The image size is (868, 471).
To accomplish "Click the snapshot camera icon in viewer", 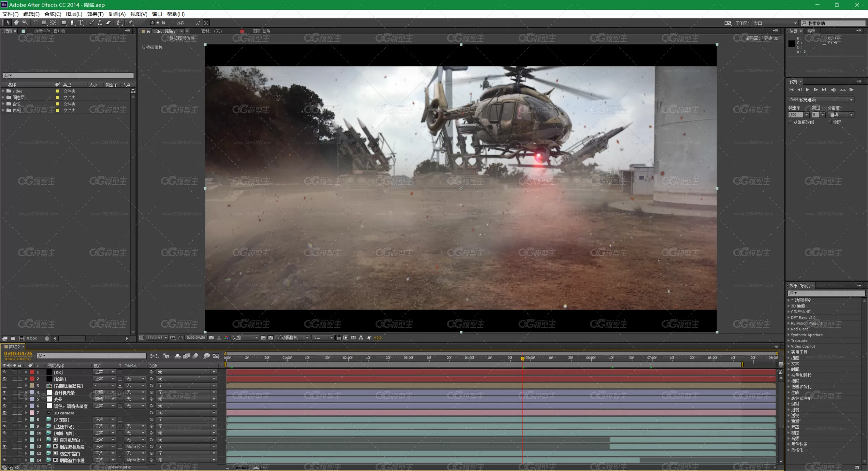I will pos(211,338).
